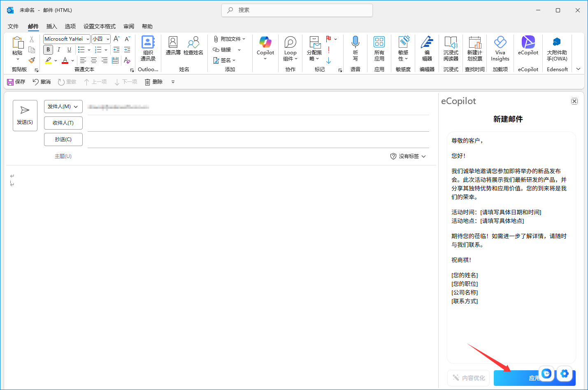Viewport: 588px width, 390px height.
Task: Toggle bold formatting button
Action: click(48, 50)
